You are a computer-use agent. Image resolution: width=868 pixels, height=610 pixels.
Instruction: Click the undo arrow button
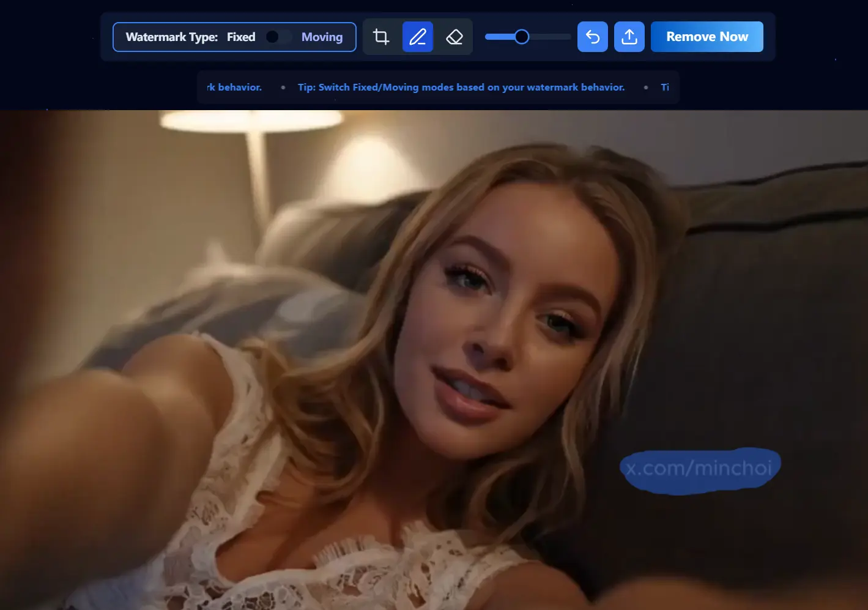pyautogui.click(x=592, y=37)
